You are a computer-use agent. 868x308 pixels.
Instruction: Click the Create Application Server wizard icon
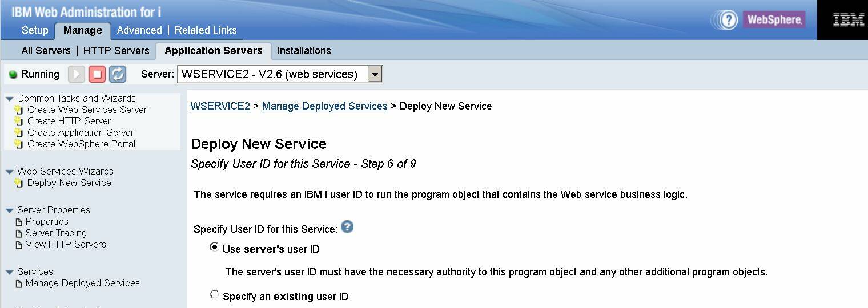[x=19, y=133]
